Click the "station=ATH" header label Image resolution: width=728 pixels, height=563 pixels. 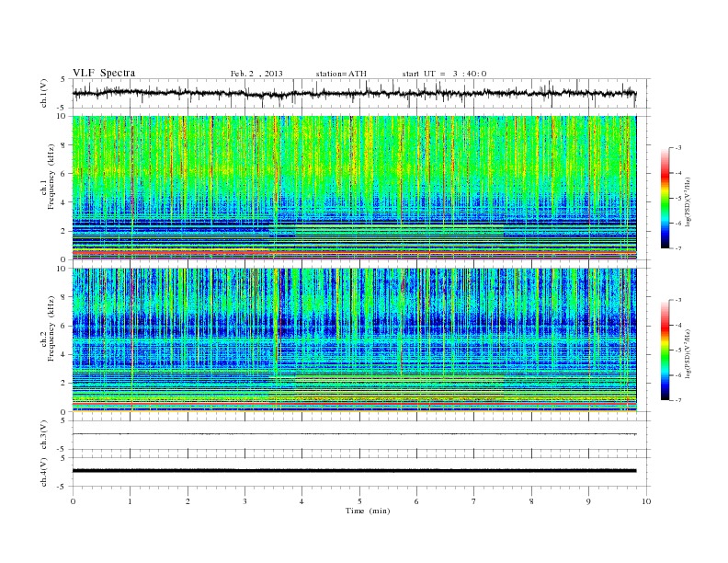coord(341,74)
